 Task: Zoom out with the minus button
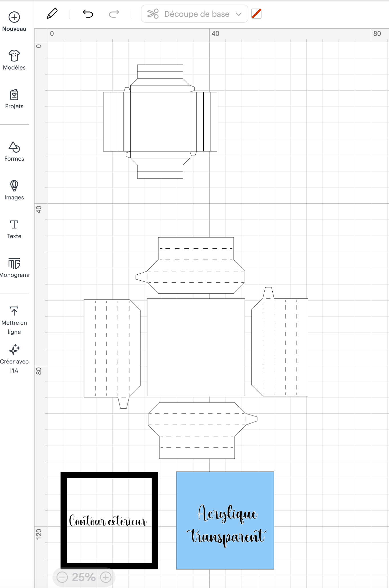pyautogui.click(x=62, y=577)
